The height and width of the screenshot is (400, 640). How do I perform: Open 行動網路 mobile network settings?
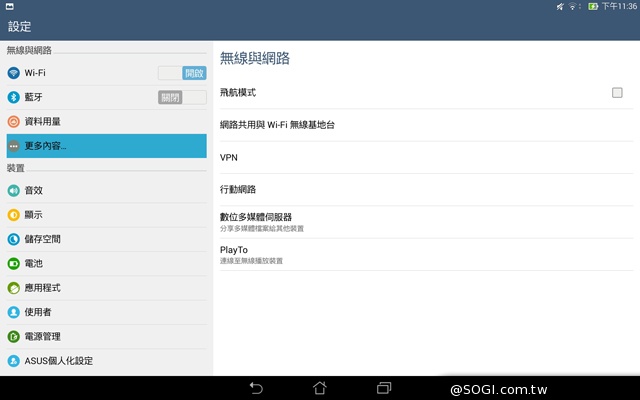point(427,190)
